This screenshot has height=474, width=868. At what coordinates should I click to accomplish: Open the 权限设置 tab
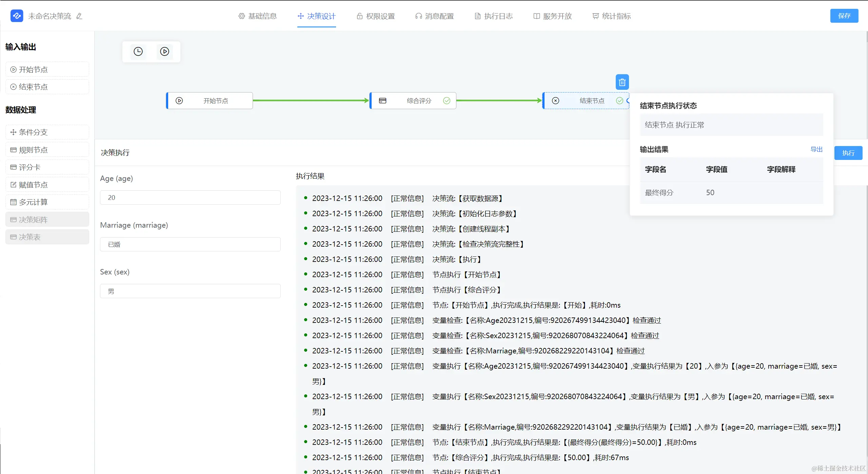[x=376, y=16]
